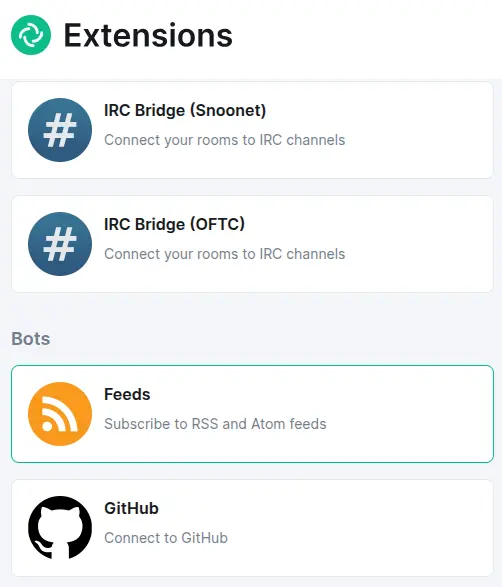Choose the GitHub bot card
This screenshot has width=502, height=587.
[252, 527]
